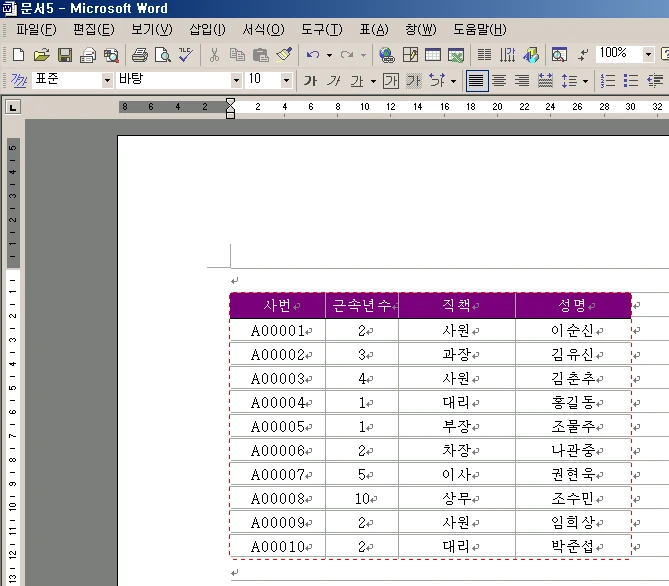Open Print Preview with magnifier page icon
Viewport: 669px width, 586px height.
163,55
